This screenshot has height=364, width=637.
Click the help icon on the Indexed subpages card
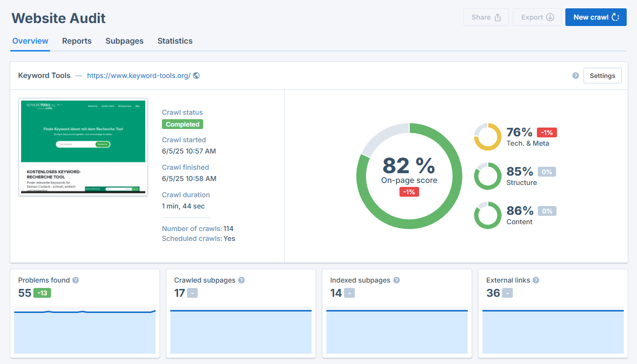pyautogui.click(x=396, y=280)
